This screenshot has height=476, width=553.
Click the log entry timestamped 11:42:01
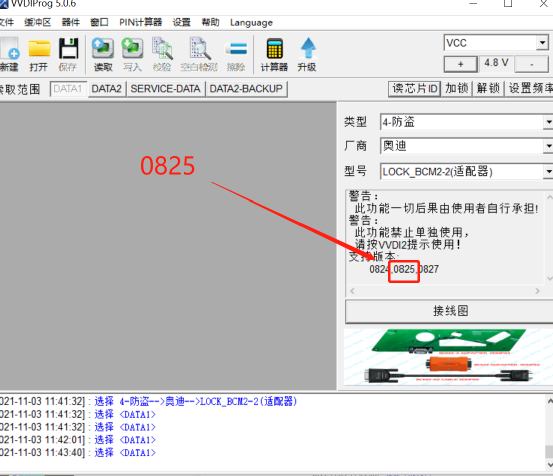pyautogui.click(x=78, y=440)
